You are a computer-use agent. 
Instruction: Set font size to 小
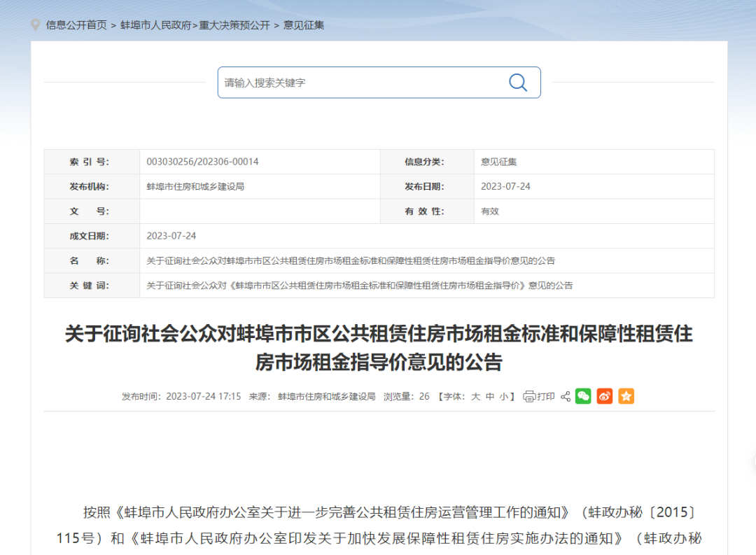(x=504, y=396)
